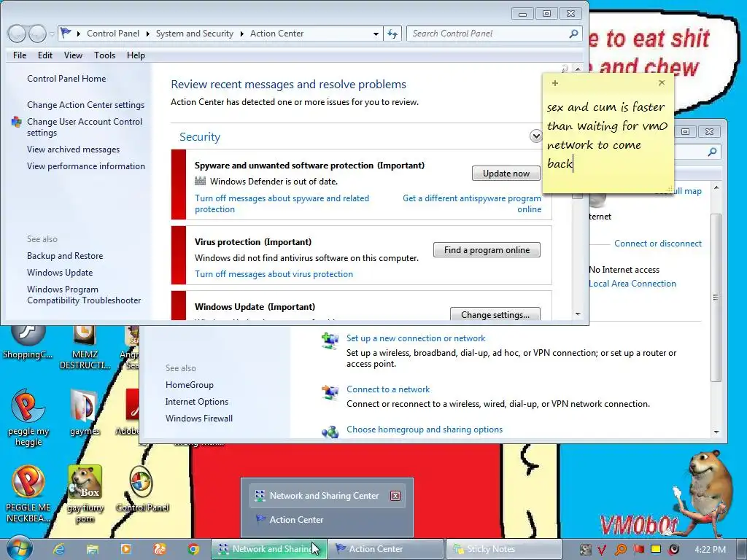Click Get a different antispyware program online
Viewport: 747px width, 560px height.
pyautogui.click(x=472, y=204)
